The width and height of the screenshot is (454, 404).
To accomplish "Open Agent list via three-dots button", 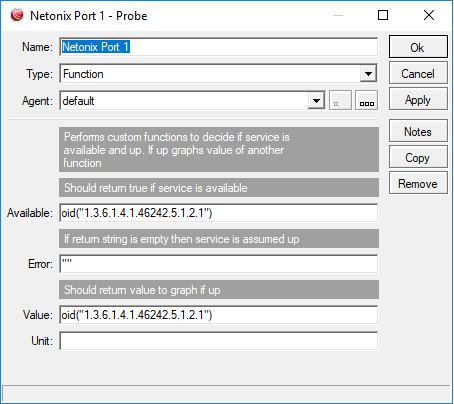I will point(366,100).
